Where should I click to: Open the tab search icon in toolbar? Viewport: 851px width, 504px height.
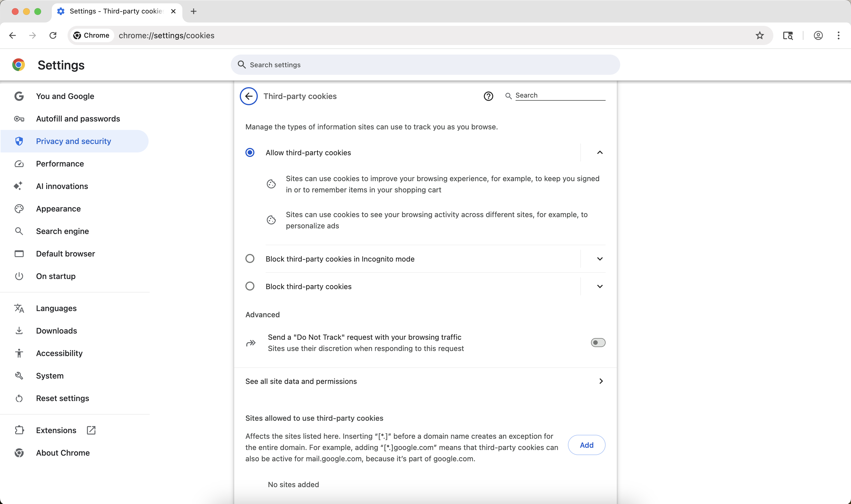(788, 35)
